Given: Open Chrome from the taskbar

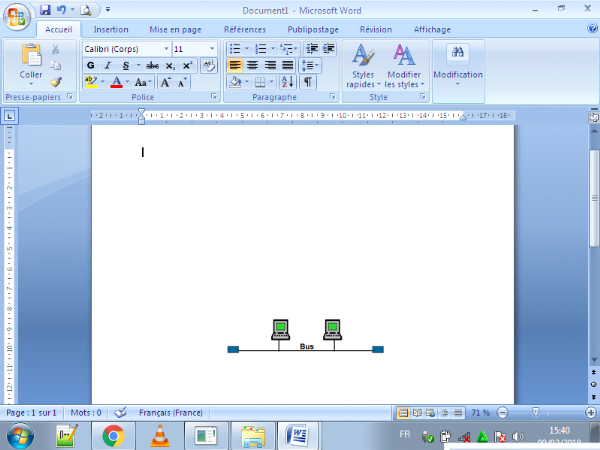Looking at the screenshot, I should pyautogui.click(x=113, y=436).
